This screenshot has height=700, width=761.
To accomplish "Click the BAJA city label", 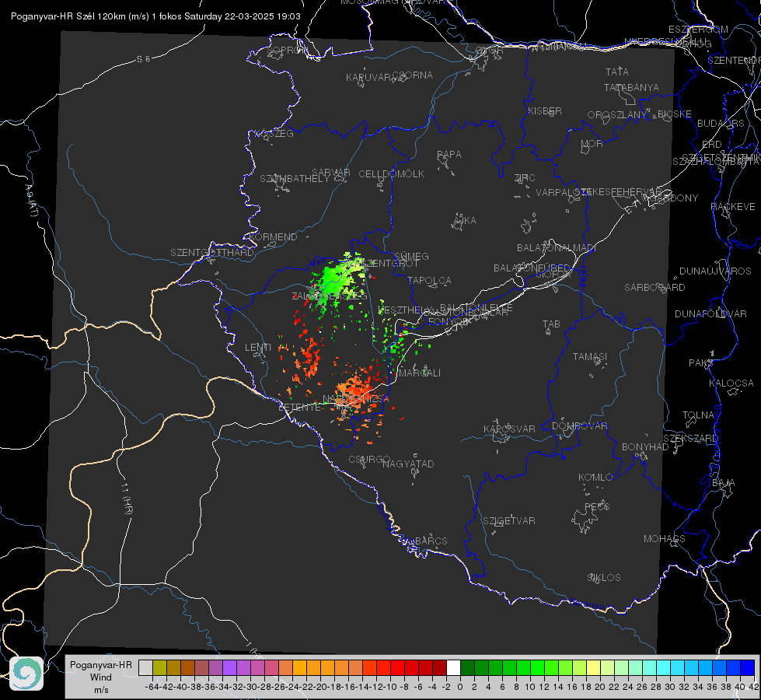I will 724,483.
